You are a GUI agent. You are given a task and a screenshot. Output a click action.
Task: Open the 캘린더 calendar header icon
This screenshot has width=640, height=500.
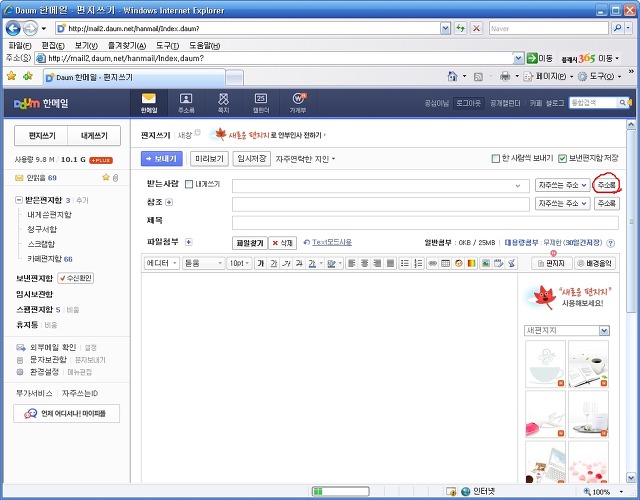(261, 103)
